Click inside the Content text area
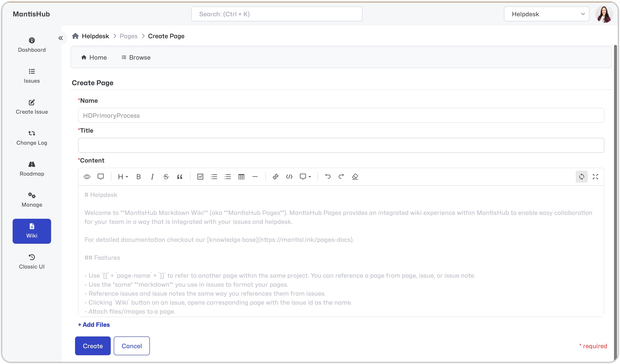The image size is (620, 364). click(341, 251)
